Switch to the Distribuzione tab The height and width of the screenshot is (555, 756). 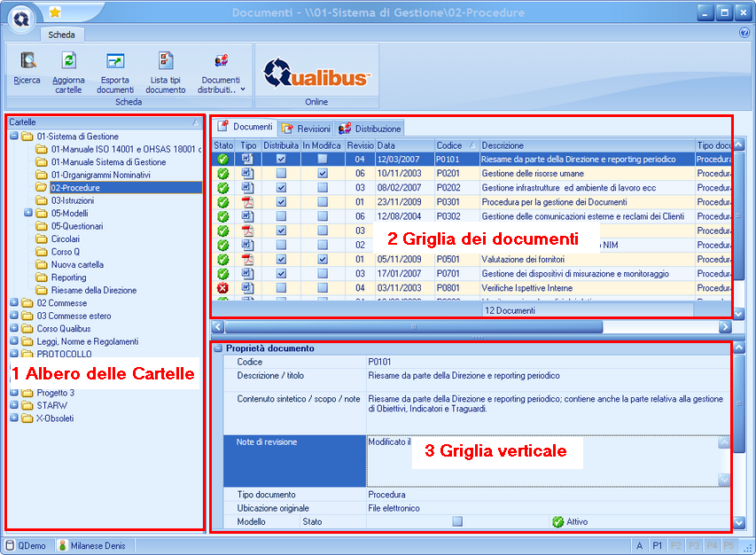370,129
